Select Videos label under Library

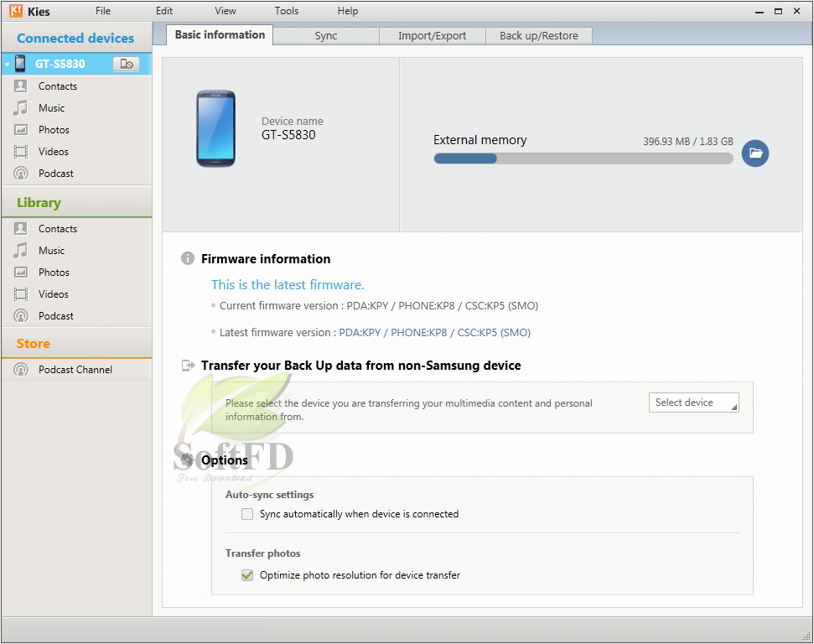click(x=53, y=294)
